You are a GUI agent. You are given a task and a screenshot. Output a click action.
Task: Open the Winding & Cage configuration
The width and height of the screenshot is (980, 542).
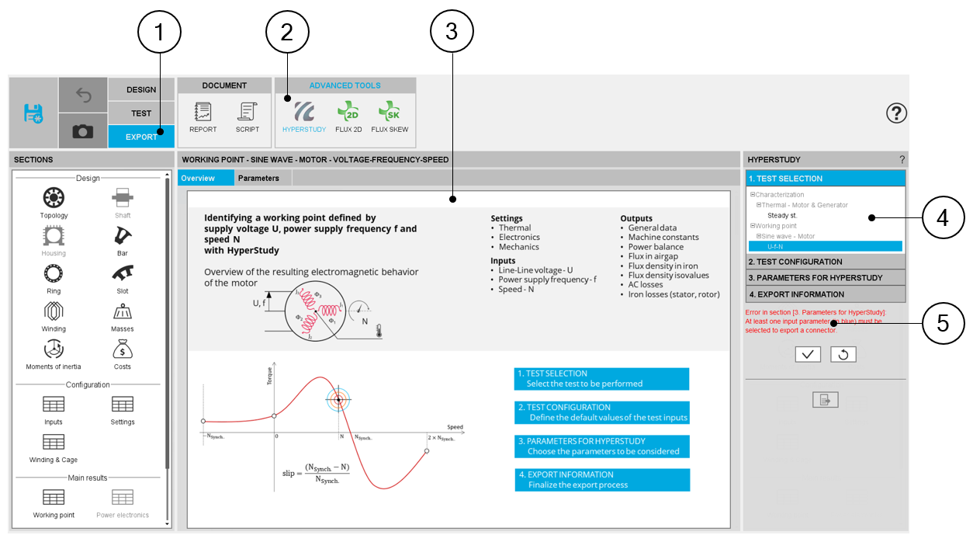[x=54, y=449]
